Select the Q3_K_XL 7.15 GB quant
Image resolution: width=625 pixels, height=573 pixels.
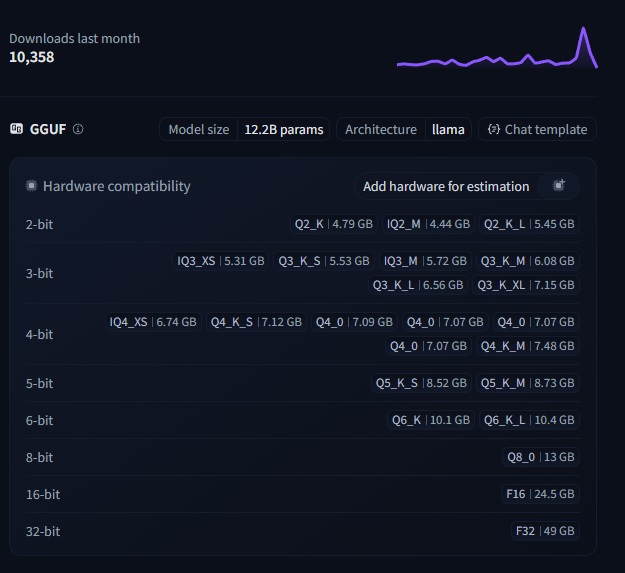click(526, 285)
